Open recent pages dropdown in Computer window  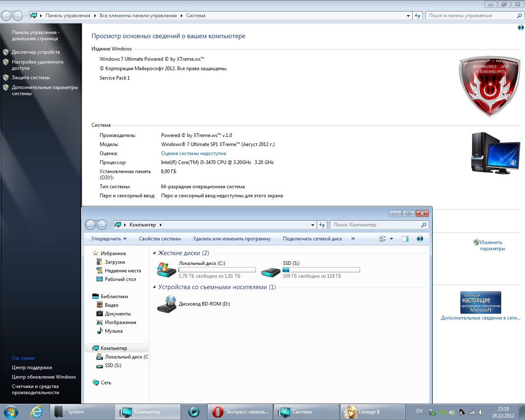point(110,225)
